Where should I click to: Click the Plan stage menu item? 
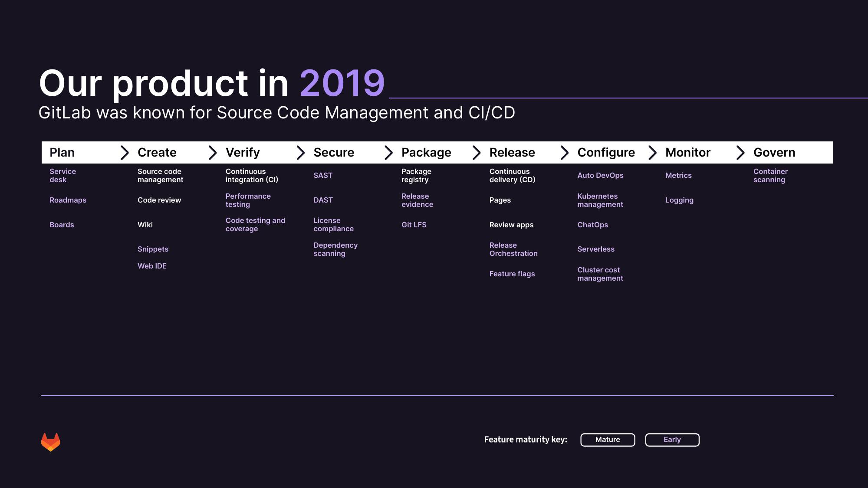(62, 152)
